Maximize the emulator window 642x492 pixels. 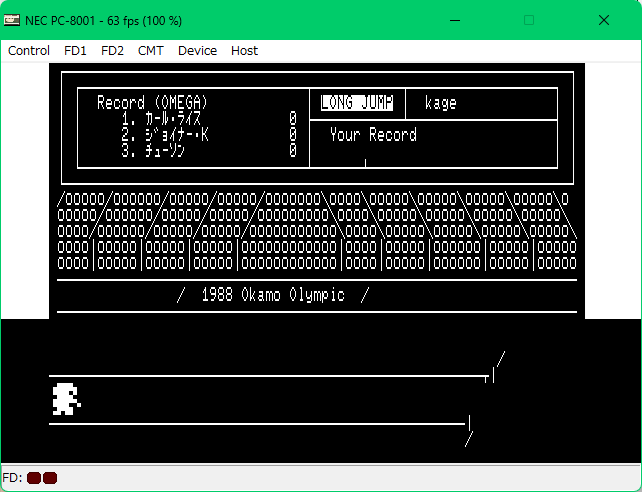coord(529,20)
